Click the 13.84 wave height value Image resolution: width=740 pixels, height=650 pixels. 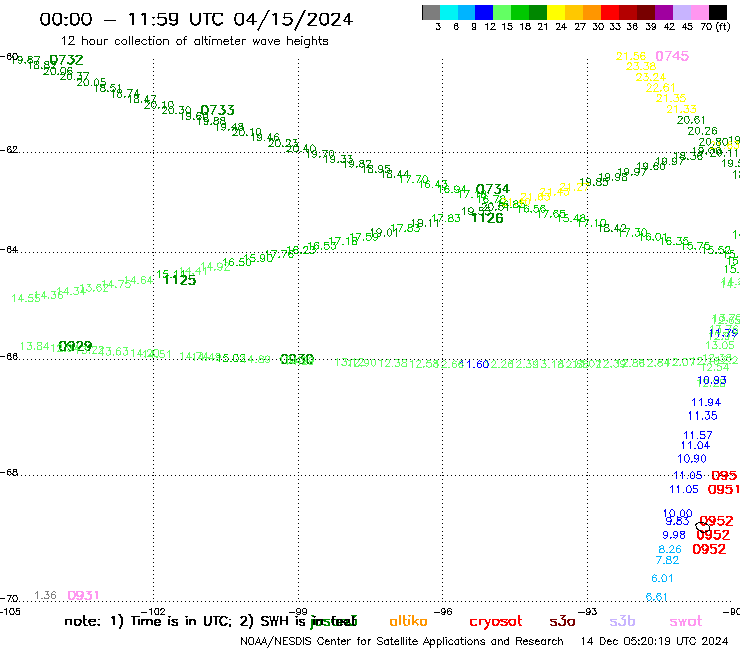click(x=34, y=346)
